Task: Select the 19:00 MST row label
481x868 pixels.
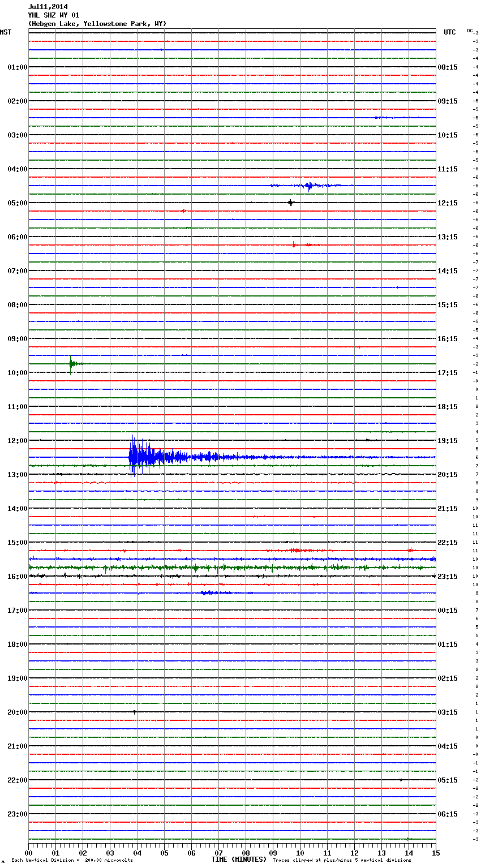Action: (x=17, y=678)
